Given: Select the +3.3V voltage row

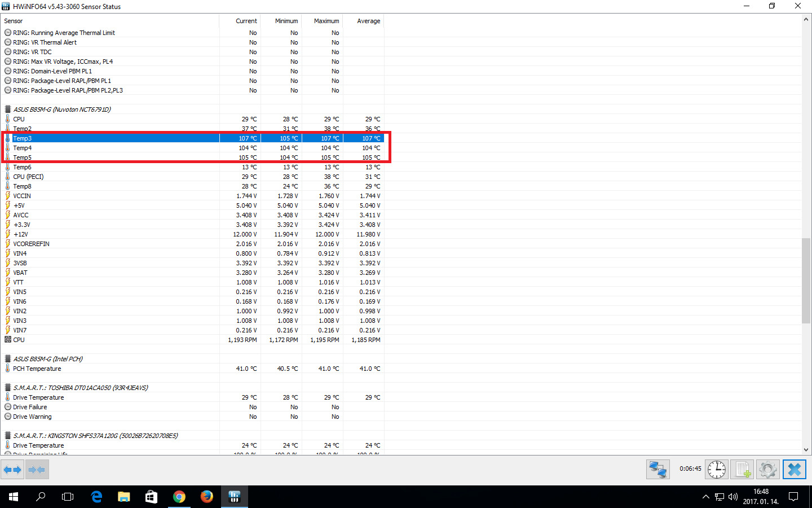Looking at the screenshot, I should coord(193,225).
